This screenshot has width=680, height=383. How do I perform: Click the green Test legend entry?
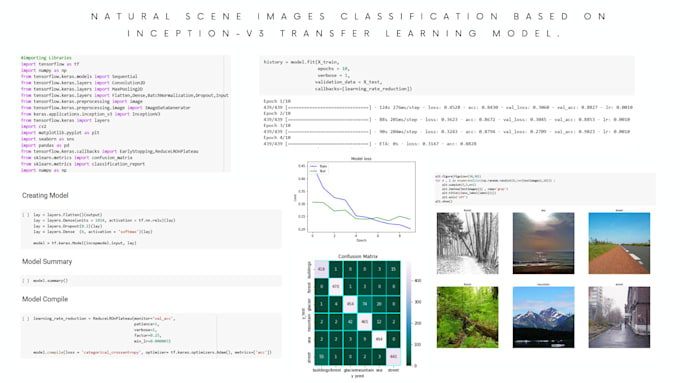point(318,171)
